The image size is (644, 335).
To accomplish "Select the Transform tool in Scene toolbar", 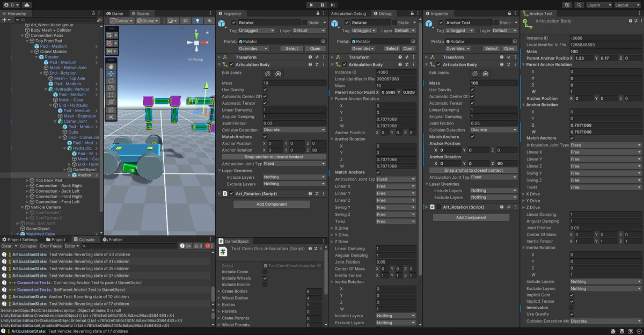I will click(111, 103).
